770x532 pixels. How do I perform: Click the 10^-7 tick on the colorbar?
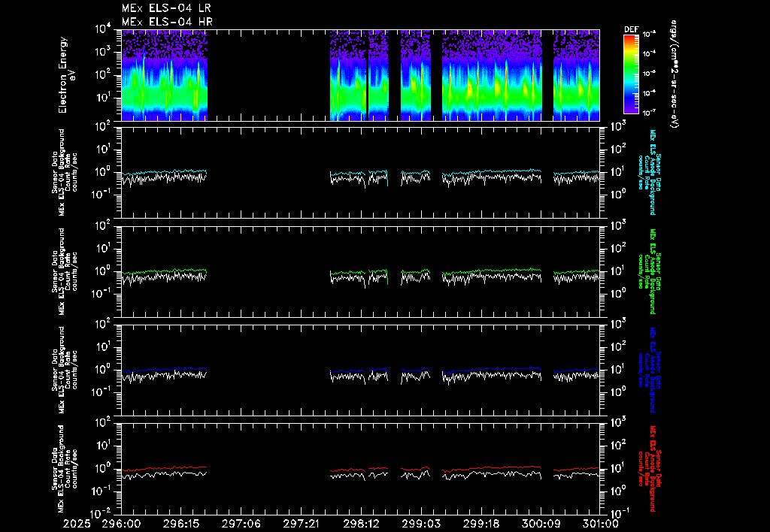[649, 113]
